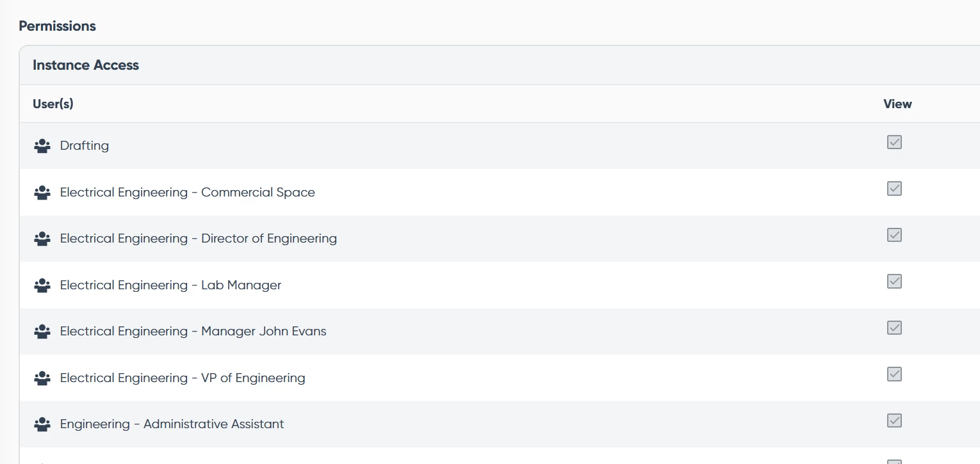Click the VP of Engineering group icon

[42, 378]
